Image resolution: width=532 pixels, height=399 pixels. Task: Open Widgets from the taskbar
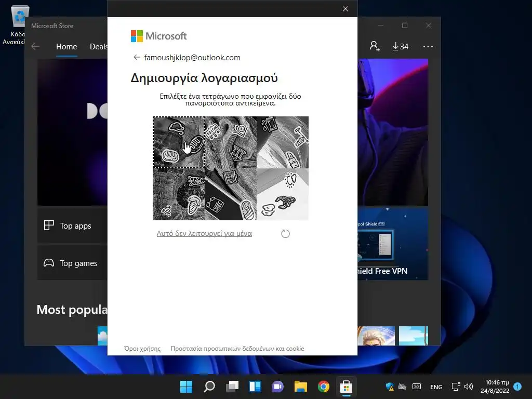click(x=255, y=387)
